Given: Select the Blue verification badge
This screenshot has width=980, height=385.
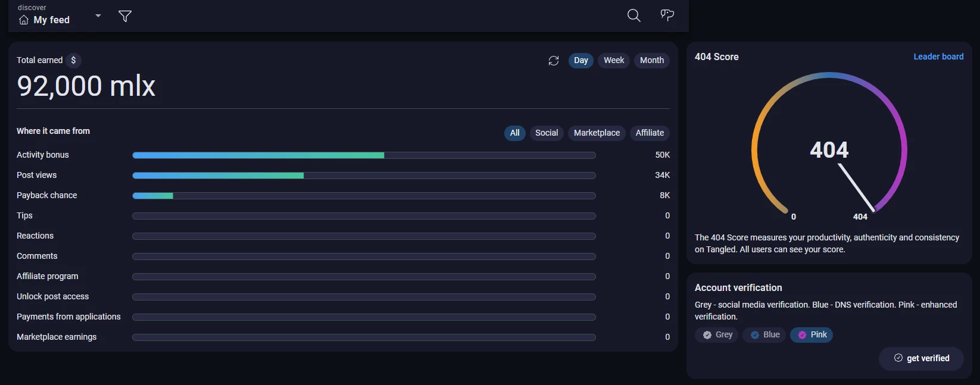Looking at the screenshot, I should coord(764,335).
